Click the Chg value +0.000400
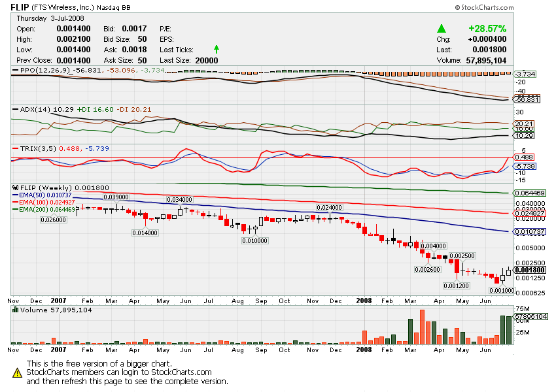This screenshot has height=392, width=556. tap(487, 39)
